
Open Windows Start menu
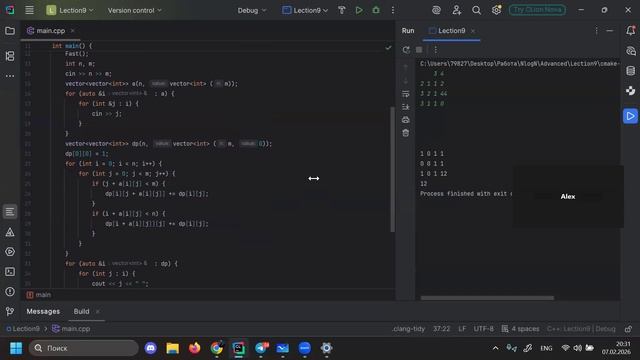16,348
